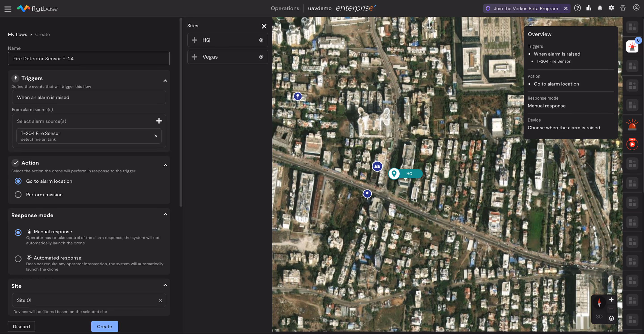
Task: Open the alarm trigger event dropdown
Action: pyautogui.click(x=89, y=97)
